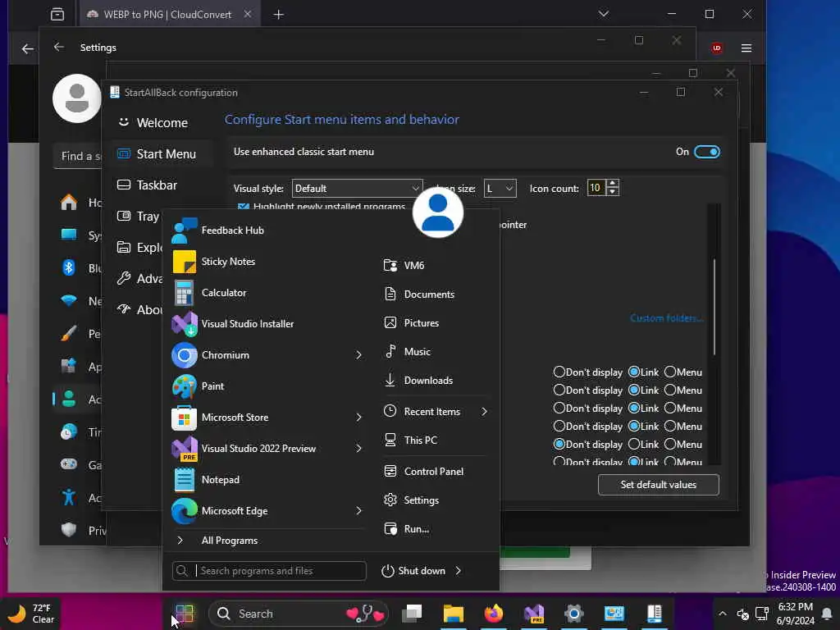The width and height of the screenshot is (840, 630).
Task: Toggle Highlight newly installed programs checkbox
Action: pyautogui.click(x=243, y=207)
